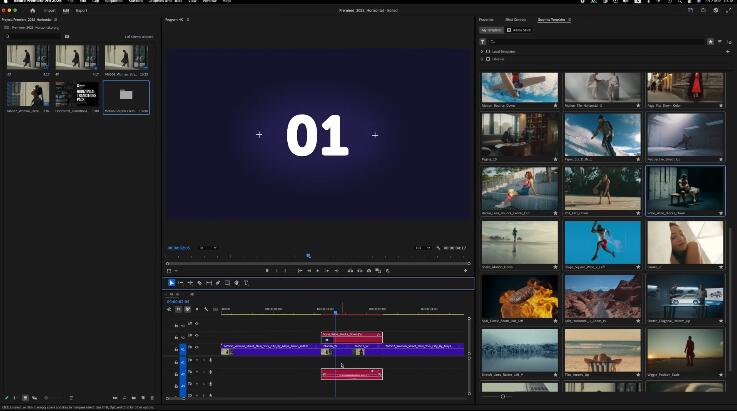
Task: Select the Type tool
Action: point(246,283)
